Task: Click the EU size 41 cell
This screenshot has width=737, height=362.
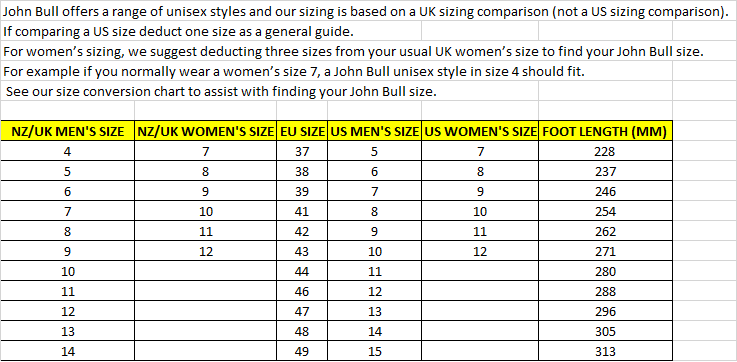Action: 302,212
